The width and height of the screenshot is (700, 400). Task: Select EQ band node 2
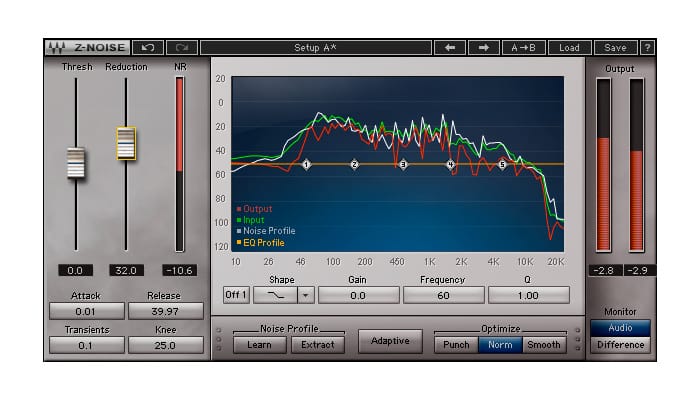point(354,165)
